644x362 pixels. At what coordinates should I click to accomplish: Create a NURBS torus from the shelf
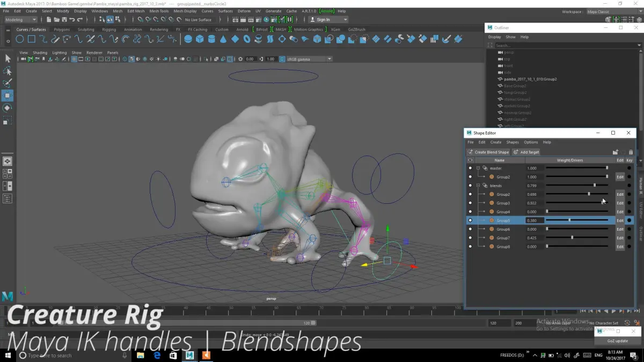(247, 39)
